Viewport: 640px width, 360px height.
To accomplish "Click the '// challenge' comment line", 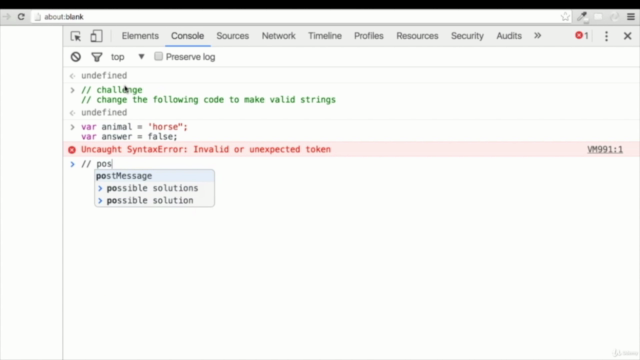I will pyautogui.click(x=111, y=90).
